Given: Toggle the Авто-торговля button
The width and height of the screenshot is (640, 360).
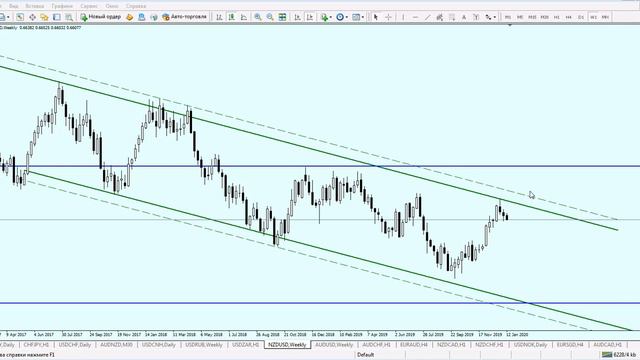Looking at the screenshot, I should click(184, 17).
